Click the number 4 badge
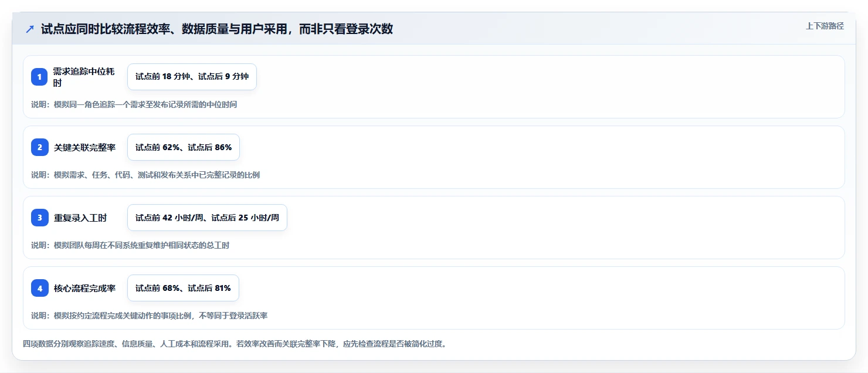868x373 pixels. pos(39,288)
